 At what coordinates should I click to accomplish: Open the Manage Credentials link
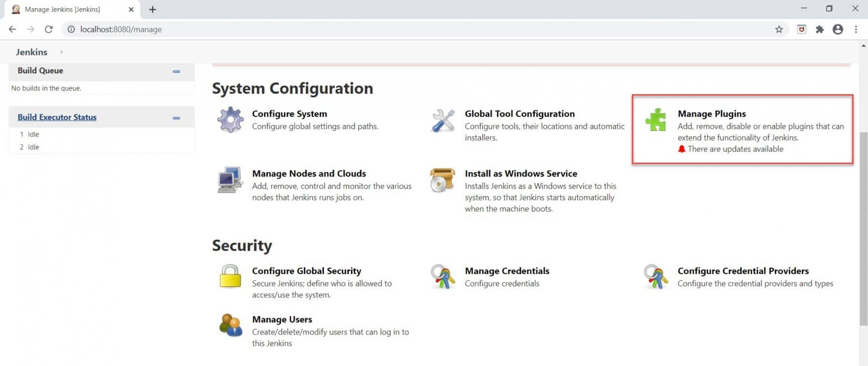pyautogui.click(x=507, y=271)
